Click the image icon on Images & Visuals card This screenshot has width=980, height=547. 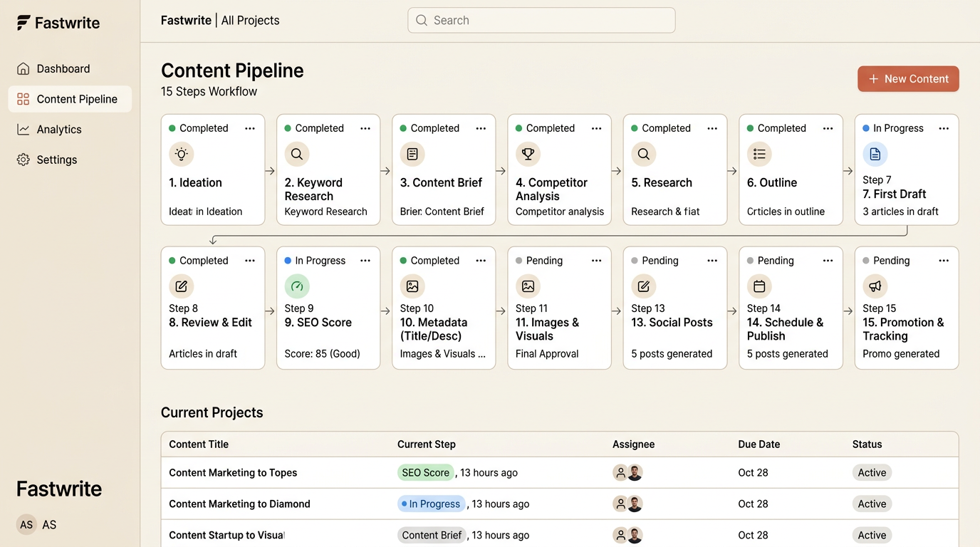tap(528, 286)
